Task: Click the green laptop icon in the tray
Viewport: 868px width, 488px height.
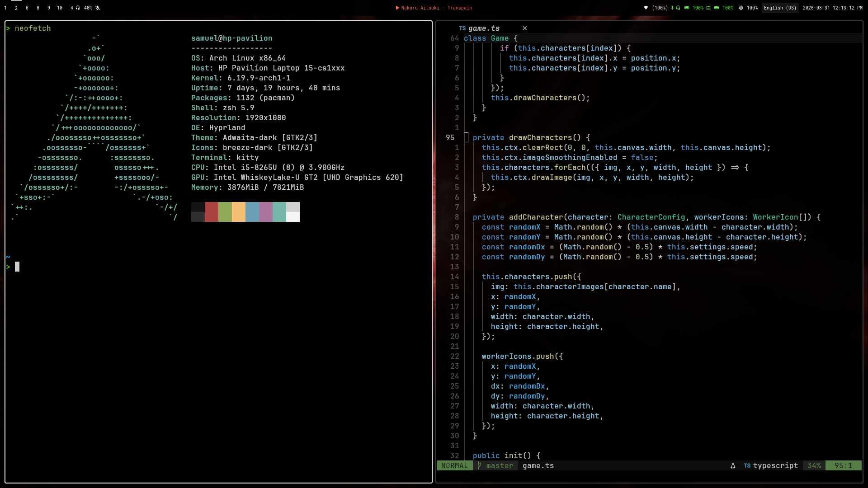Action: point(708,8)
